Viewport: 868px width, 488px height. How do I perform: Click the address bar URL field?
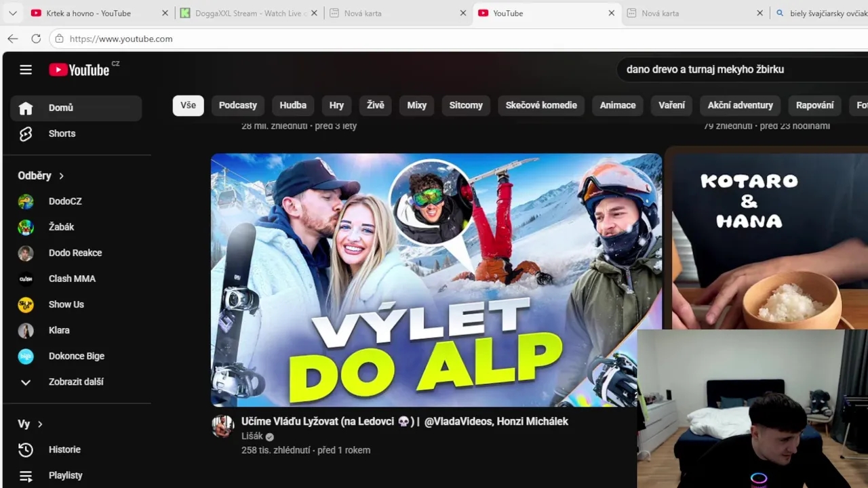(x=458, y=39)
